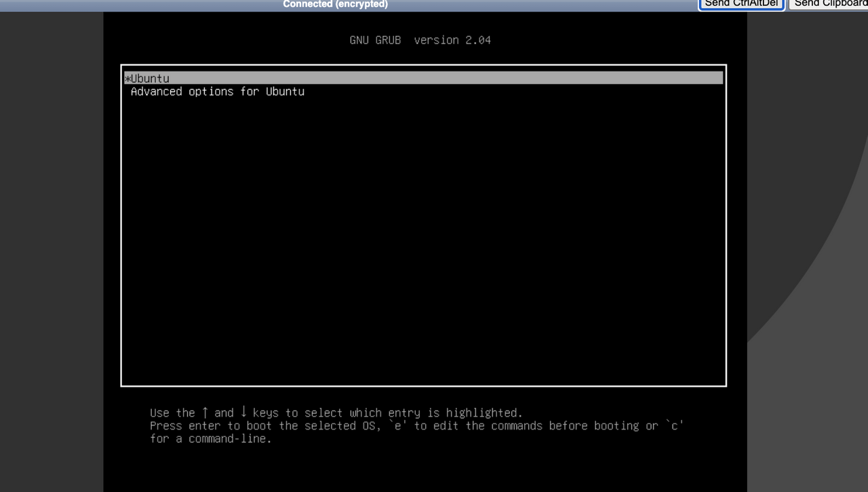This screenshot has width=868, height=492.
Task: Select the Ubuntu boot entry
Action: [423, 78]
